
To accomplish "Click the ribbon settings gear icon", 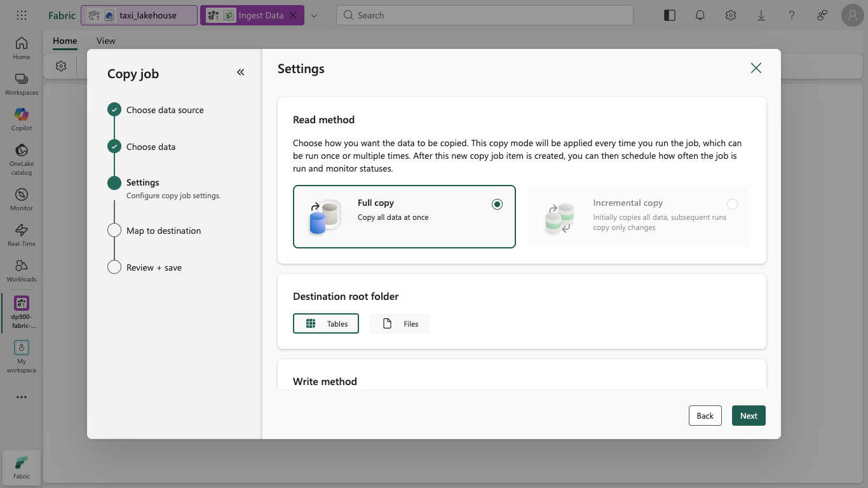I will [x=61, y=66].
